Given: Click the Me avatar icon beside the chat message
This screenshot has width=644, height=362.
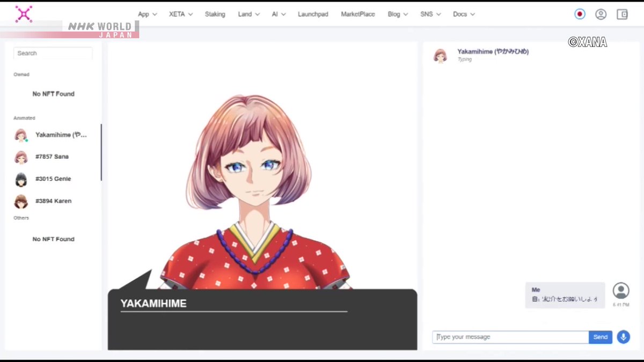Looking at the screenshot, I should pyautogui.click(x=621, y=291).
